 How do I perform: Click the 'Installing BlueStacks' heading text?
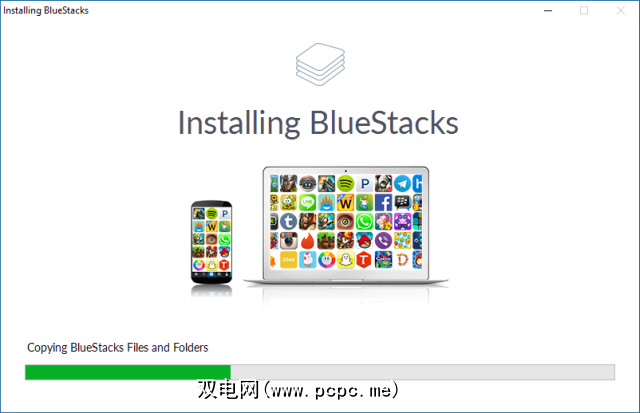click(x=318, y=123)
